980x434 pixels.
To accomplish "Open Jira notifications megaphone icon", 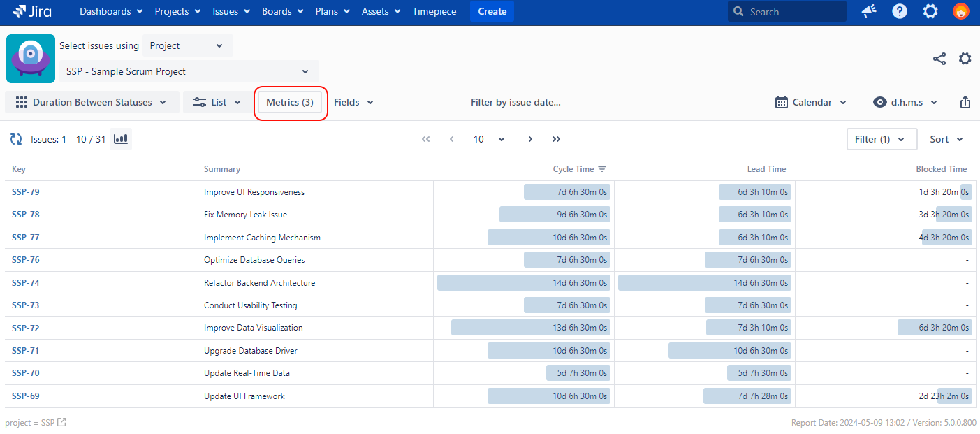I will click(x=869, y=12).
